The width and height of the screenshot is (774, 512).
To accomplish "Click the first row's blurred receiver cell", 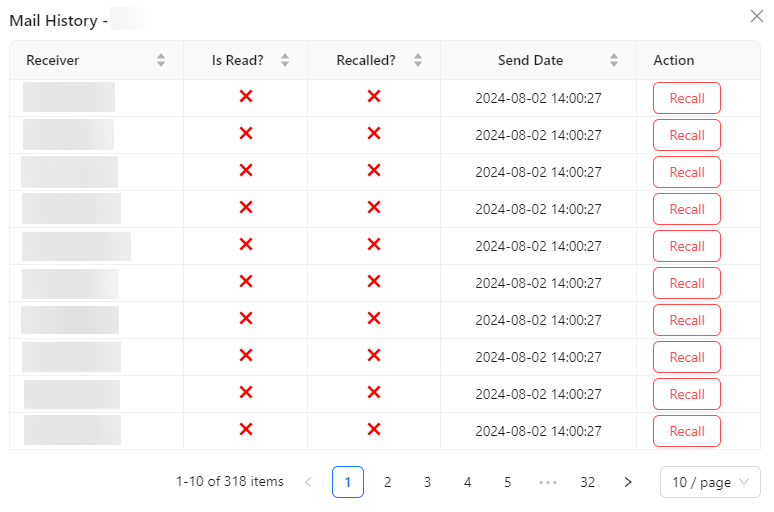I will pyautogui.click(x=69, y=98).
